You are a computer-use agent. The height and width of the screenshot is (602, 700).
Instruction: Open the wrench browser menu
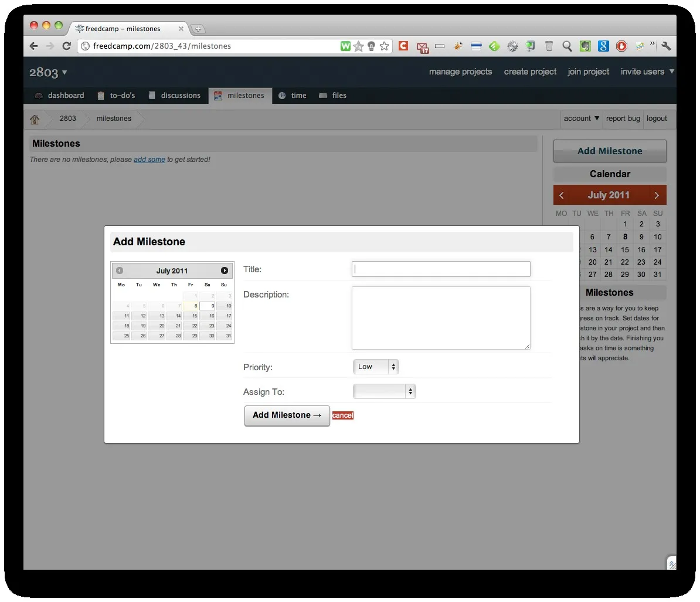[666, 46]
